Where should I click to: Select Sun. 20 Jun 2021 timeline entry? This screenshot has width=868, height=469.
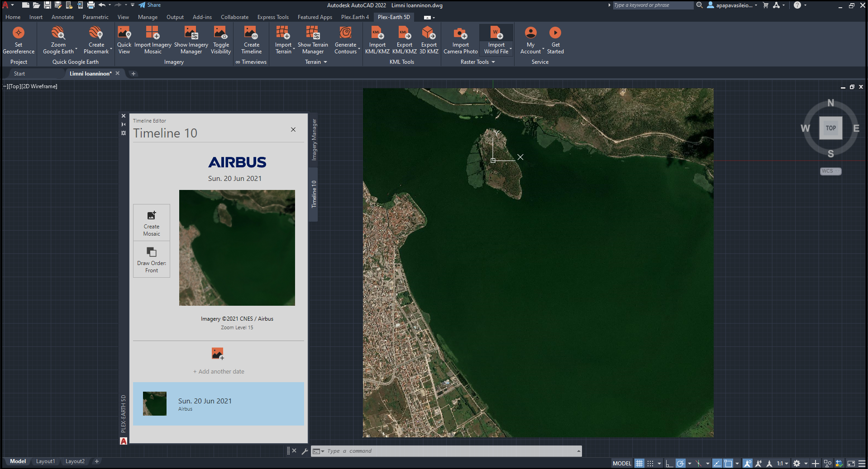(x=219, y=404)
